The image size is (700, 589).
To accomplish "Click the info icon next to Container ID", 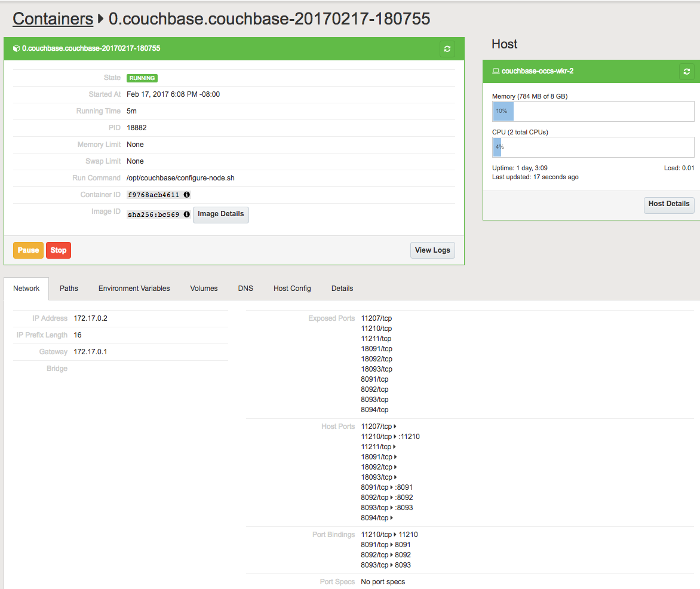I will [186, 194].
